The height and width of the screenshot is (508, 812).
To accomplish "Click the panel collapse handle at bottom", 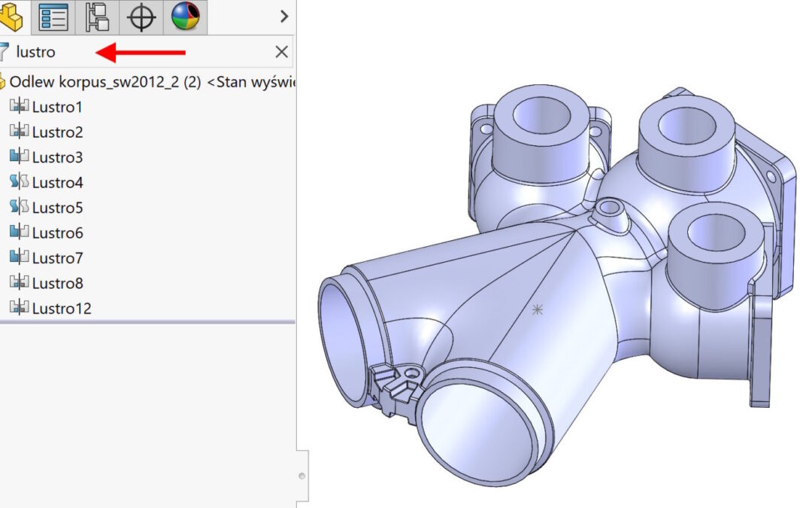I will coord(302,476).
